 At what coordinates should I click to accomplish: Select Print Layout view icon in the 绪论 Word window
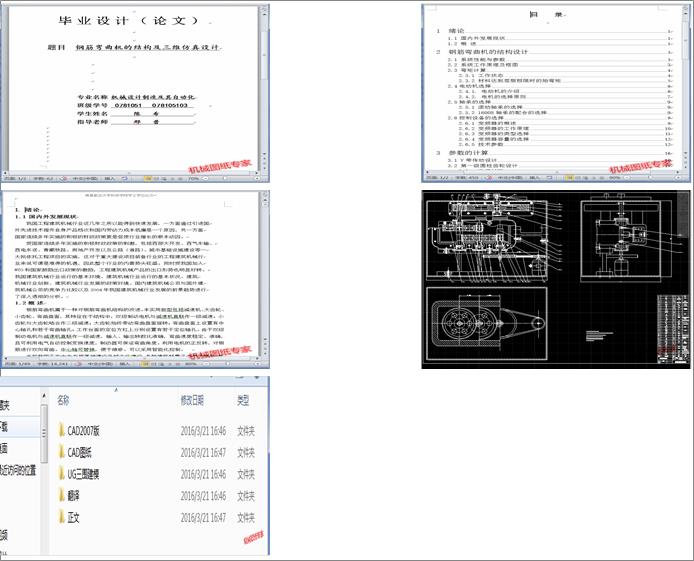(x=145, y=364)
